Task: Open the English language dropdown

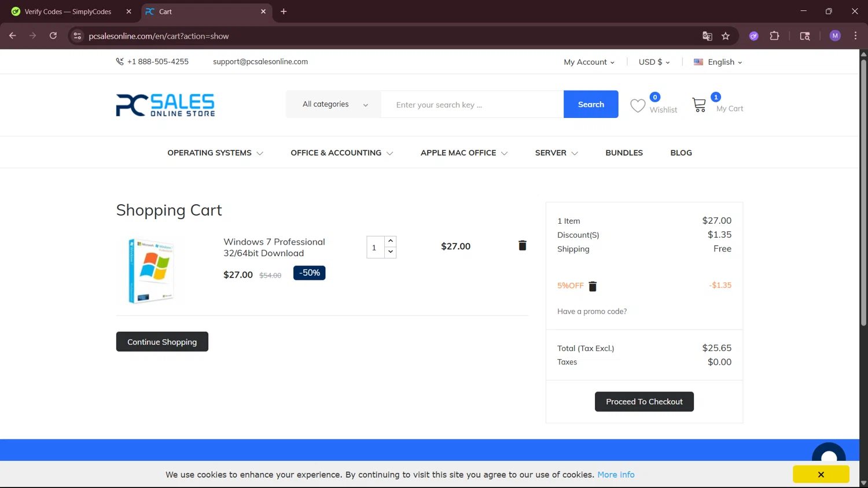Action: (718, 62)
